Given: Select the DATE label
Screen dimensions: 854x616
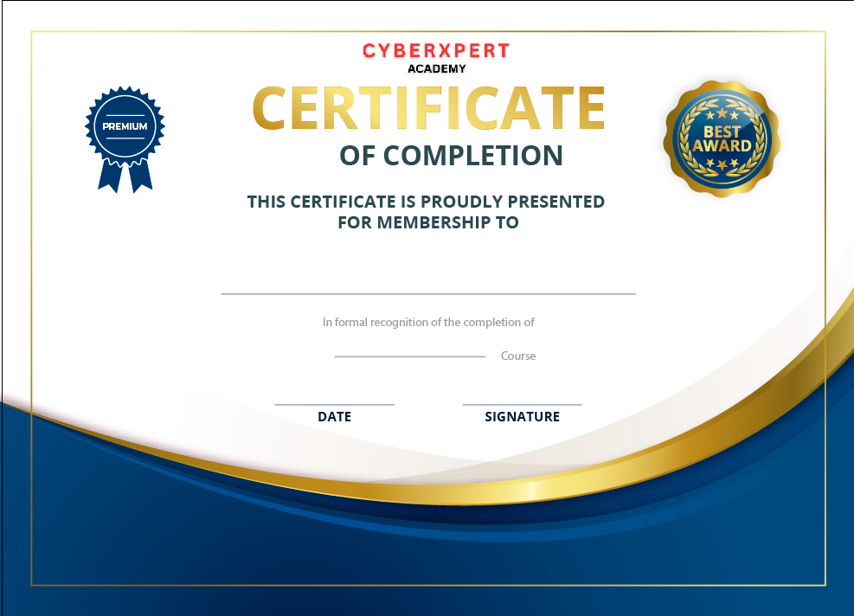Looking at the screenshot, I should click(334, 417).
